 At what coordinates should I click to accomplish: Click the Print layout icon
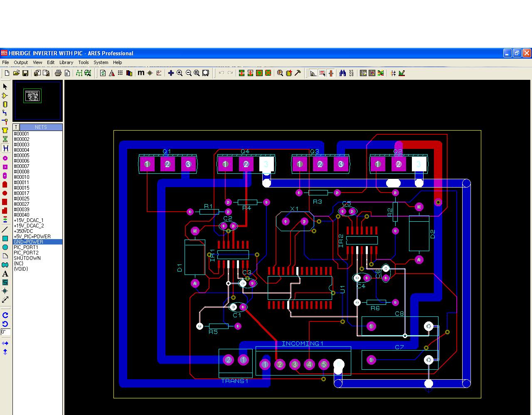[58, 73]
